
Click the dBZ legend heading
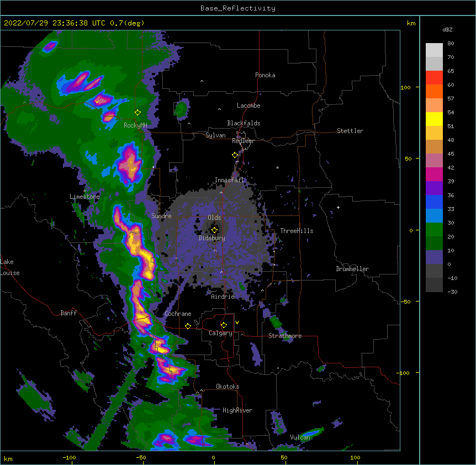pyautogui.click(x=447, y=29)
